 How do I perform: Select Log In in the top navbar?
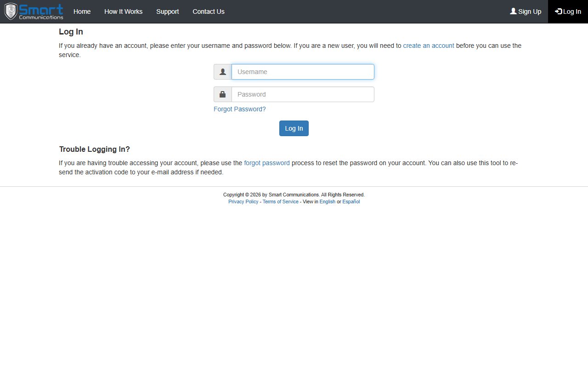click(x=568, y=11)
